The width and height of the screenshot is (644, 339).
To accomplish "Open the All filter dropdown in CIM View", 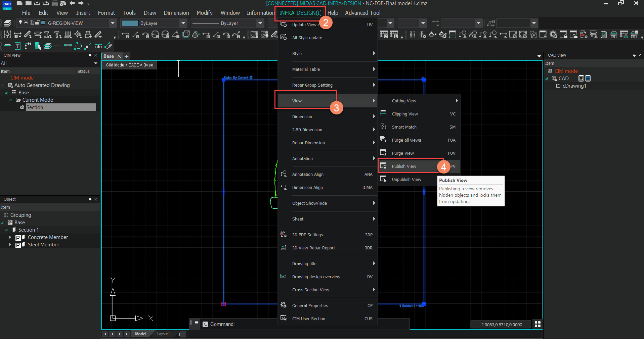I will tap(96, 63).
